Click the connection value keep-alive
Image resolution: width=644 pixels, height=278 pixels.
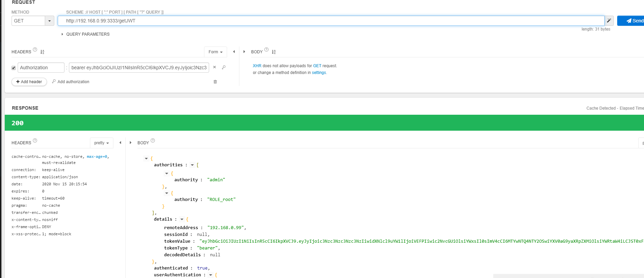(x=53, y=170)
